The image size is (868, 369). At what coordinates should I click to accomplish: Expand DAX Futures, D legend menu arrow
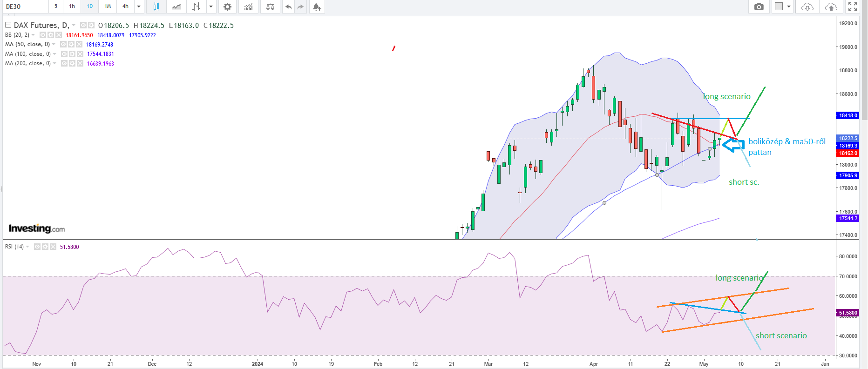coord(74,25)
